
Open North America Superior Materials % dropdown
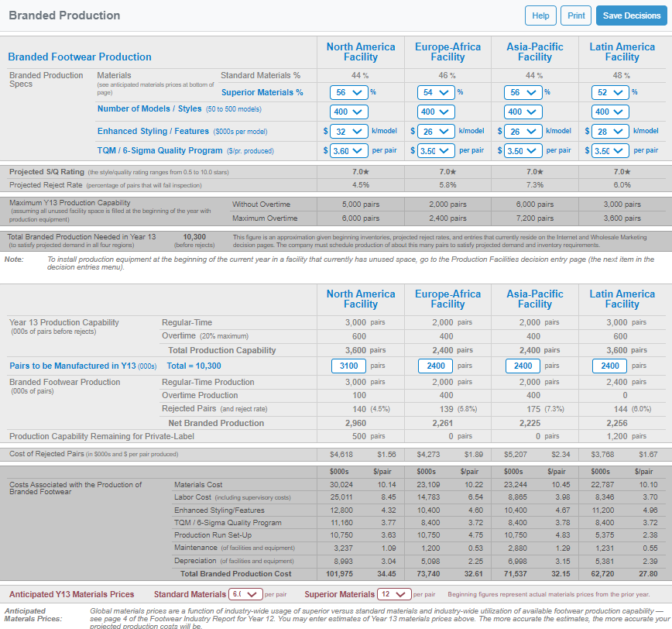[349, 92]
